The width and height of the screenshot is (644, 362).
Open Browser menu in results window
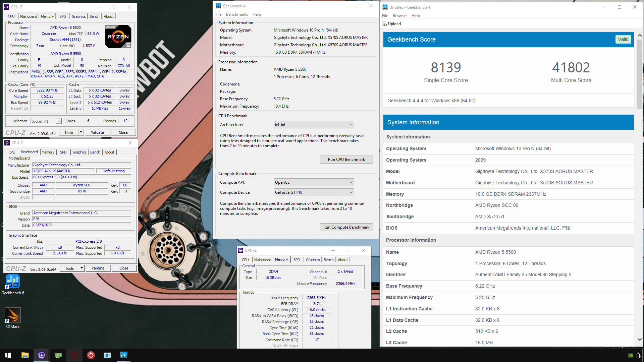(x=400, y=16)
